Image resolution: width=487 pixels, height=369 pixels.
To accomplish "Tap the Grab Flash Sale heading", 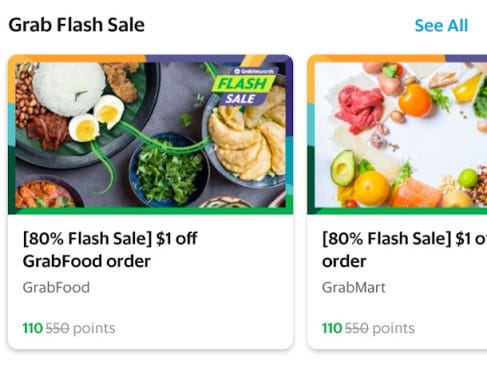I will [77, 25].
